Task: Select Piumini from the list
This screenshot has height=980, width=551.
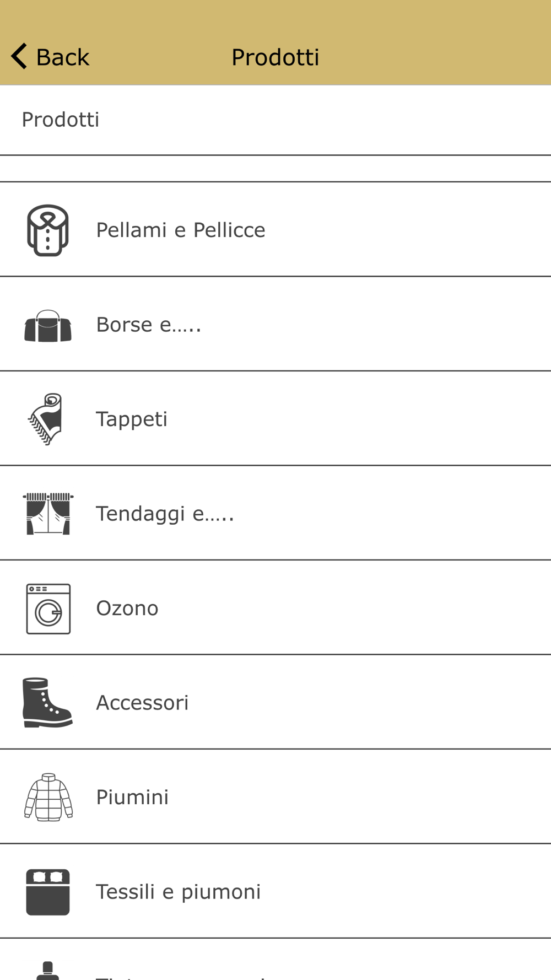Action: point(132,797)
